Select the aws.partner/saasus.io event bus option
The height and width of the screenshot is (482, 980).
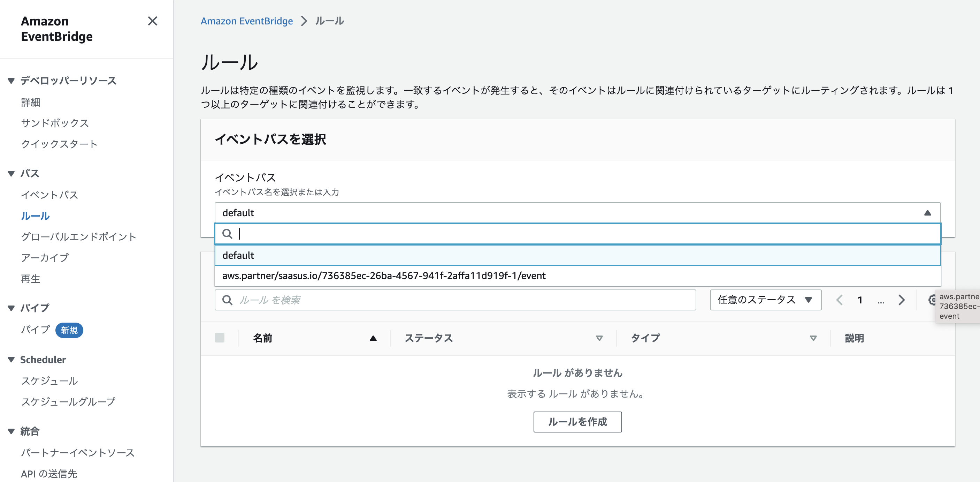(x=577, y=276)
